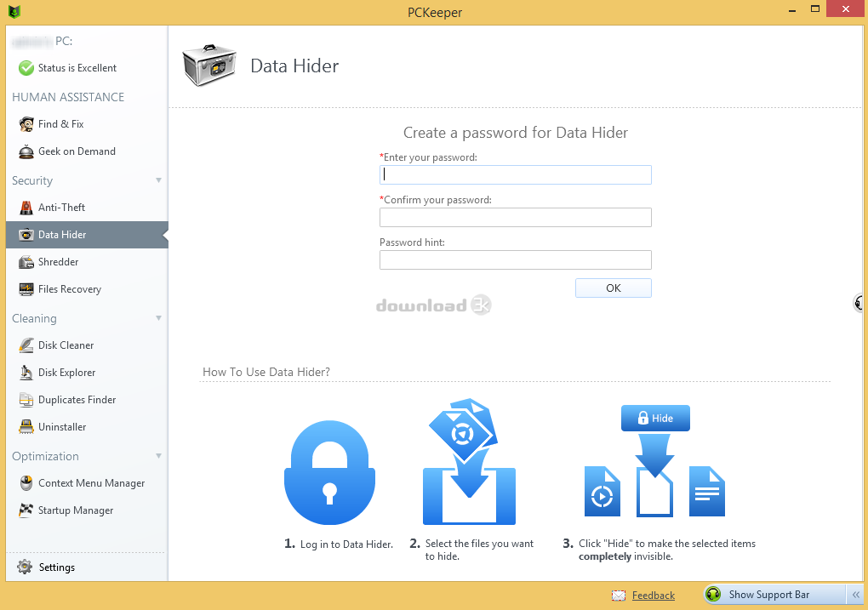Close the PCKeeper window

click(x=846, y=9)
